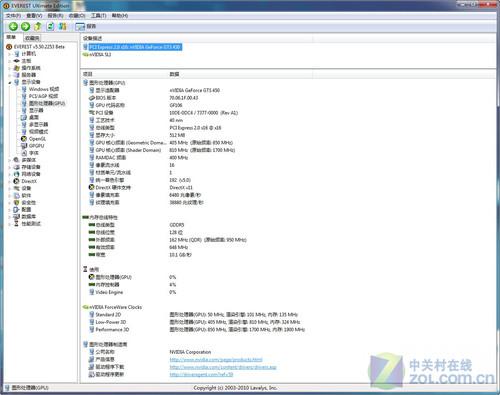Open the 查看(V) menu

(x=34, y=16)
